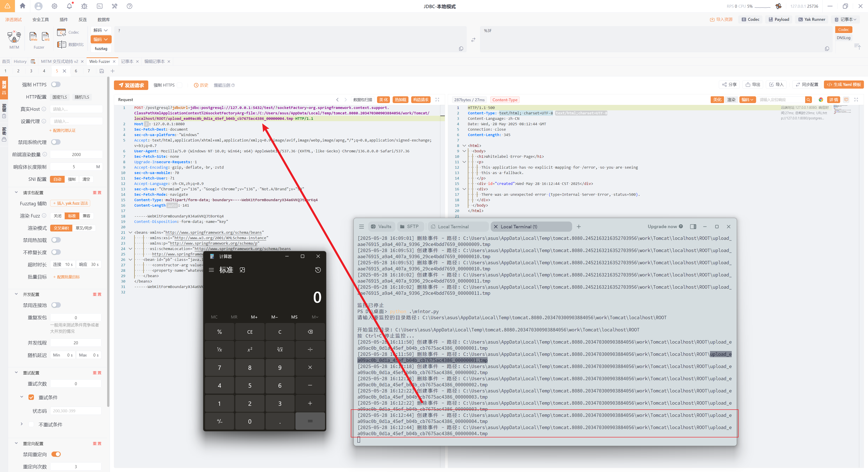Collapse the 请求包配置 section
The image size is (868, 472).
click(x=16, y=192)
